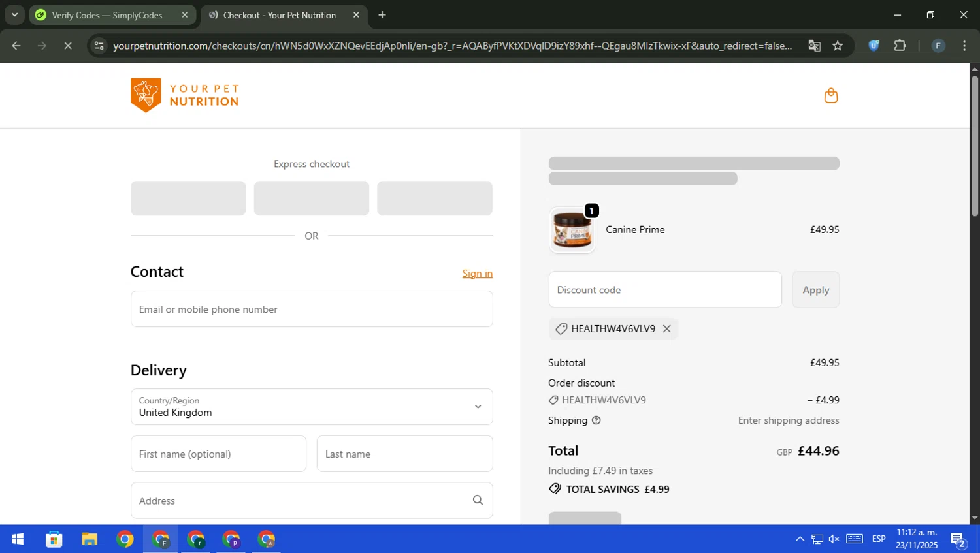Click the translate page icon
The height and width of the screenshot is (553, 980).
pos(814,46)
